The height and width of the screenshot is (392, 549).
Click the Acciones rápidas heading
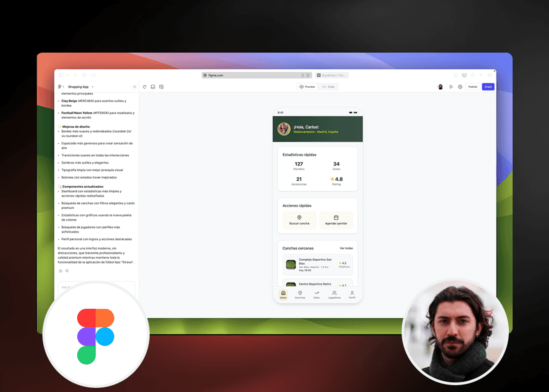(297, 206)
